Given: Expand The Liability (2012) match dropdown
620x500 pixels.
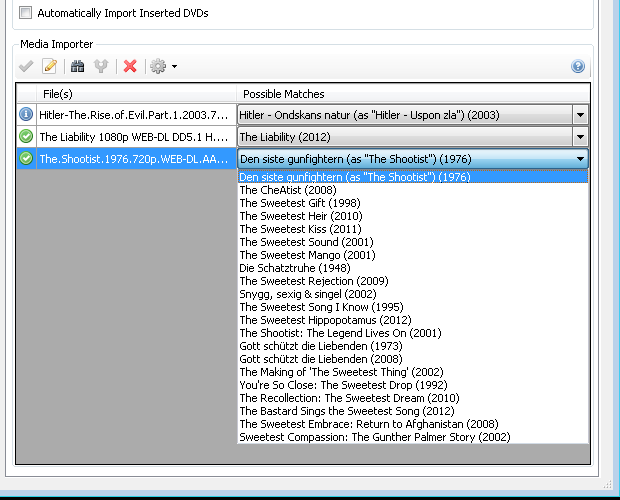Looking at the screenshot, I should (580, 137).
